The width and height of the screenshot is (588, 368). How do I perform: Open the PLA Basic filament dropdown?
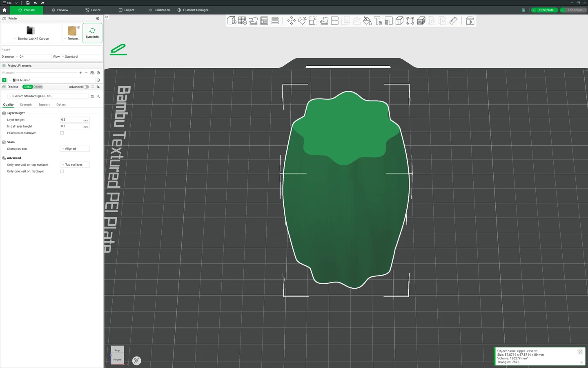pos(51,80)
